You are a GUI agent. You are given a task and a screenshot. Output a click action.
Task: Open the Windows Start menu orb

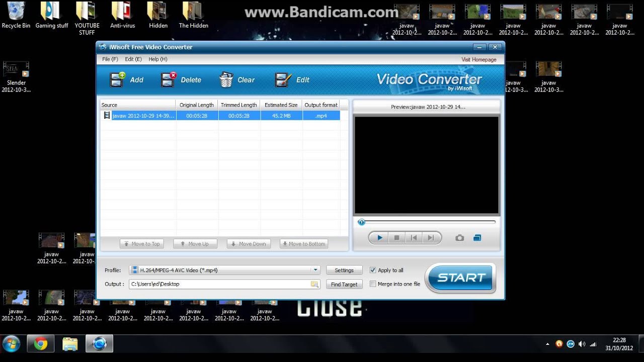(x=11, y=344)
